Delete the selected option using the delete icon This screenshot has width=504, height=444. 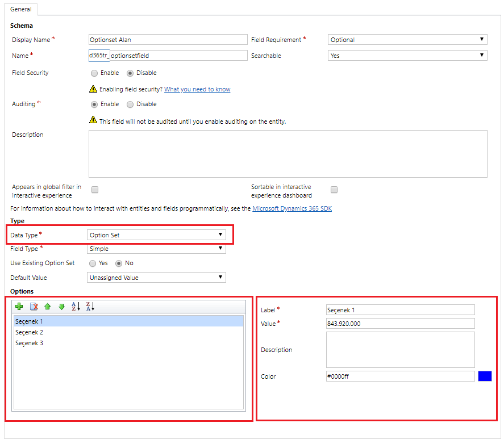[x=33, y=306]
